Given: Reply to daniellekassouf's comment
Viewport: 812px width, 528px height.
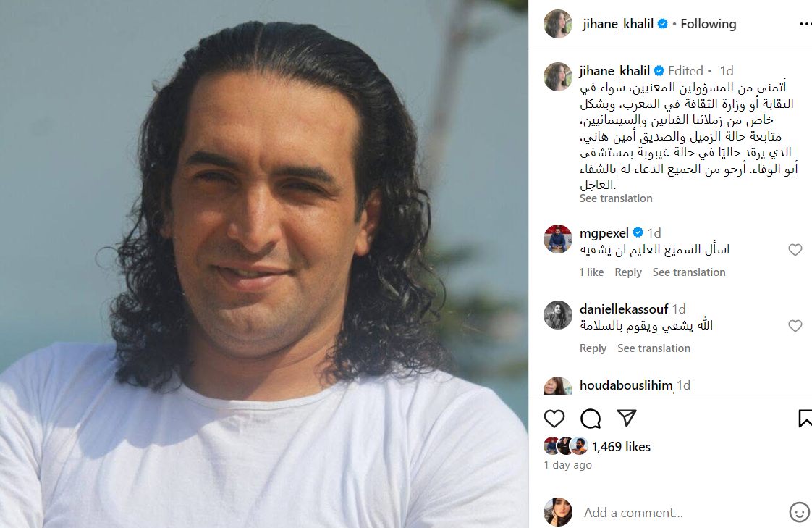Looking at the screenshot, I should click(593, 348).
